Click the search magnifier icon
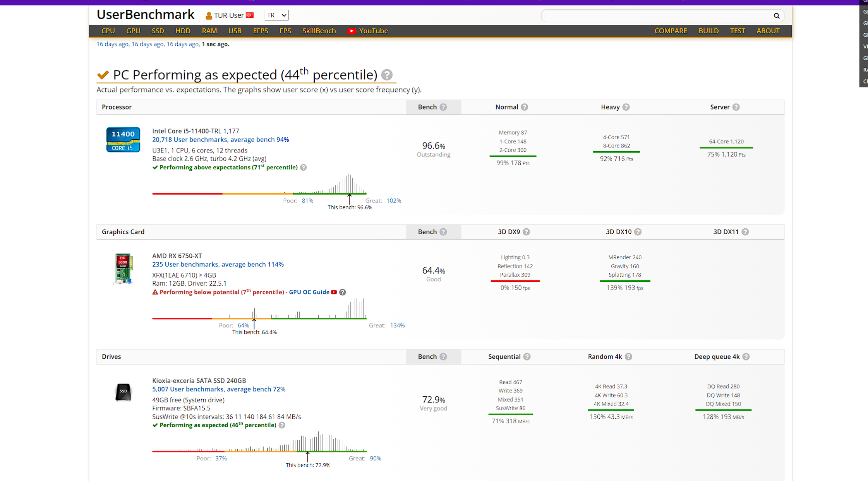The width and height of the screenshot is (868, 481). [776, 16]
